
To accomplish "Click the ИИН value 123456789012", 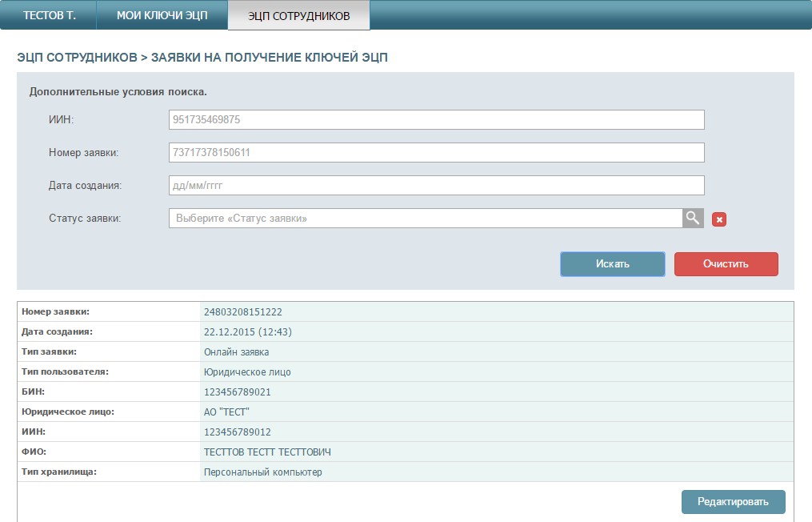I will pyautogui.click(x=238, y=432).
